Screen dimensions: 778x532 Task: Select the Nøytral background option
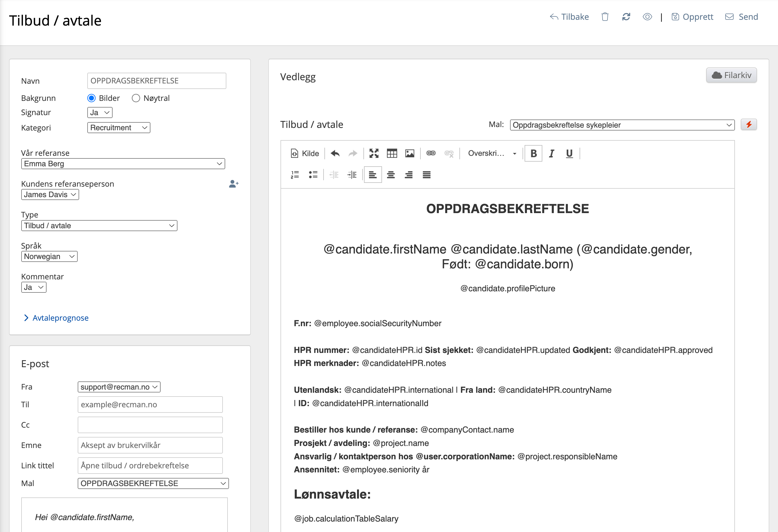(x=136, y=98)
